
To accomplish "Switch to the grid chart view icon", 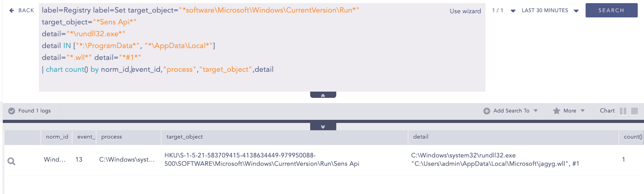I will click(x=635, y=111).
